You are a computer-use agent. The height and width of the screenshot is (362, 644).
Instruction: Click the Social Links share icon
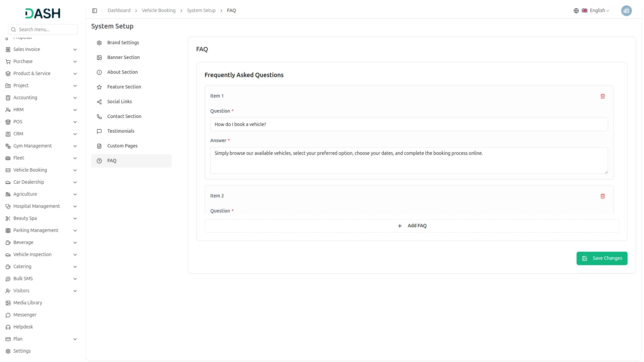pos(99,102)
